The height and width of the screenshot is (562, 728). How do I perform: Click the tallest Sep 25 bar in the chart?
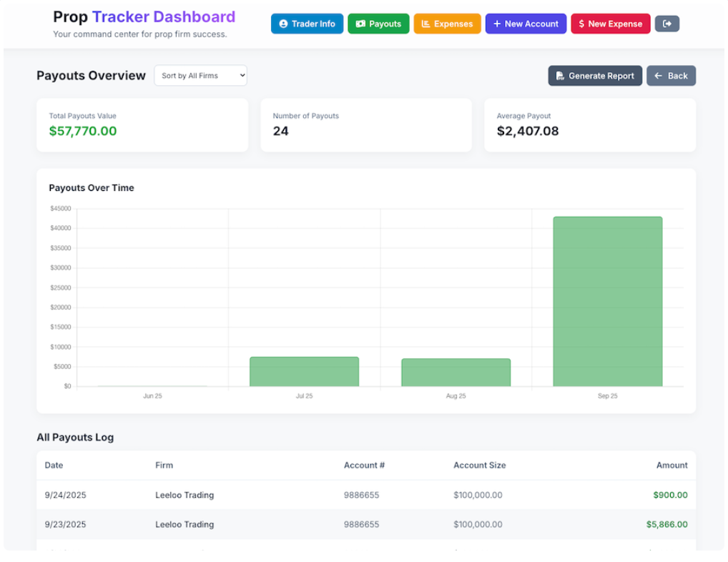[607, 300]
